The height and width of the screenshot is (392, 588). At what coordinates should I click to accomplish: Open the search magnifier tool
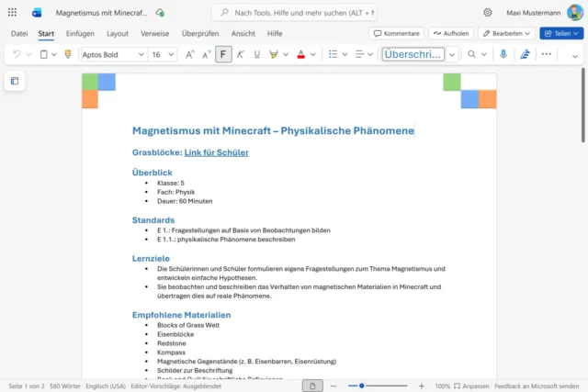pyautogui.click(x=471, y=55)
